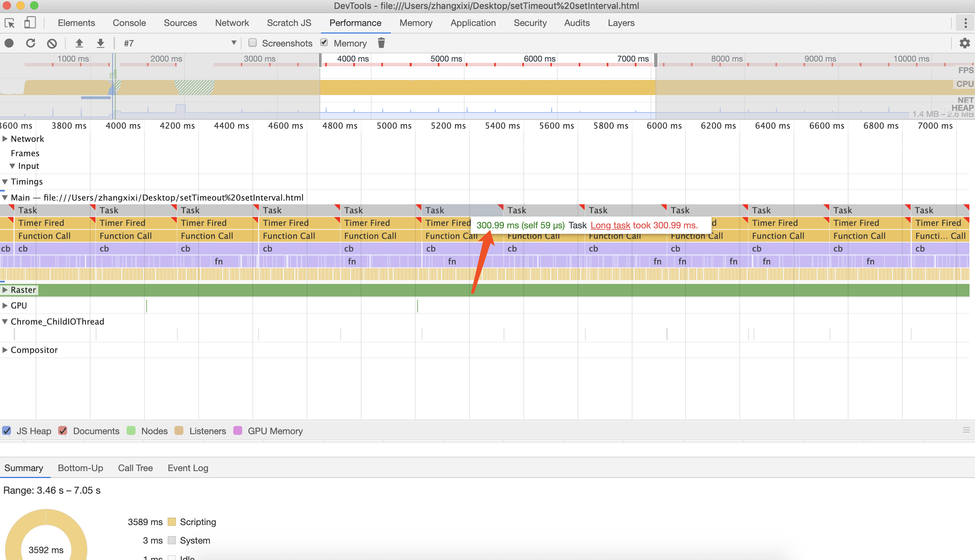975x560 pixels.
Task: Click the reload and profile icon
Action: 31,43
